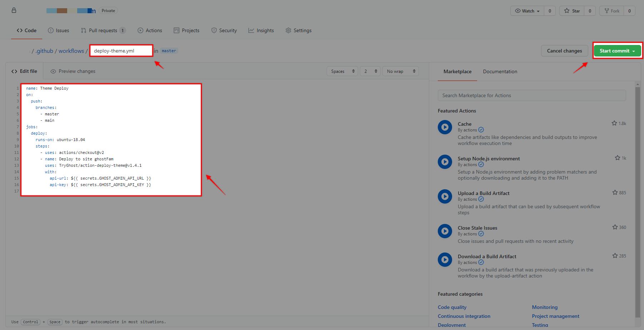
Task: Open the Setup Node.js environment action
Action: click(489, 159)
